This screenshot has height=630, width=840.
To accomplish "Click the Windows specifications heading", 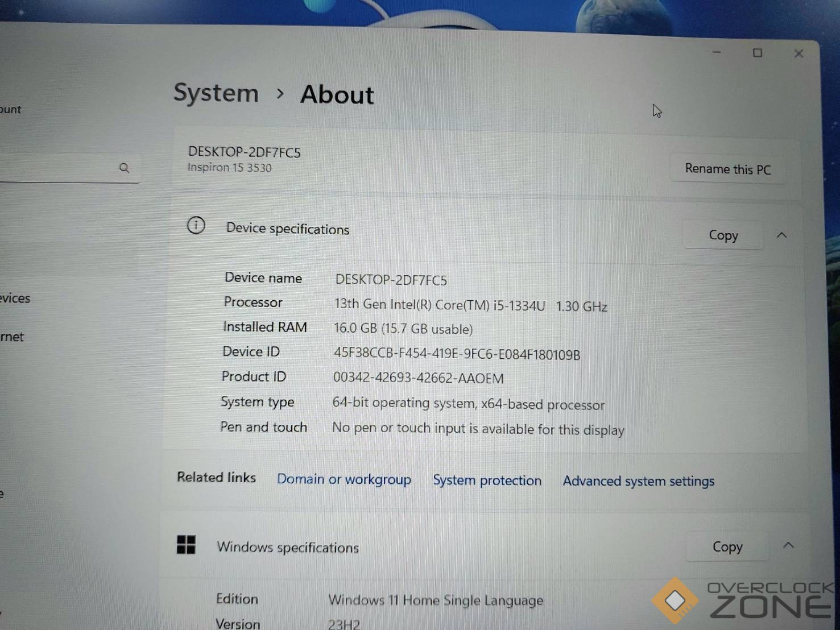I will pos(288,547).
